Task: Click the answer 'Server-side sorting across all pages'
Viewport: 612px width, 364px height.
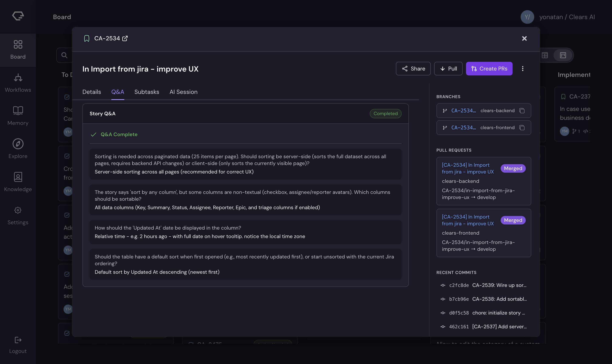Action: coord(174,172)
